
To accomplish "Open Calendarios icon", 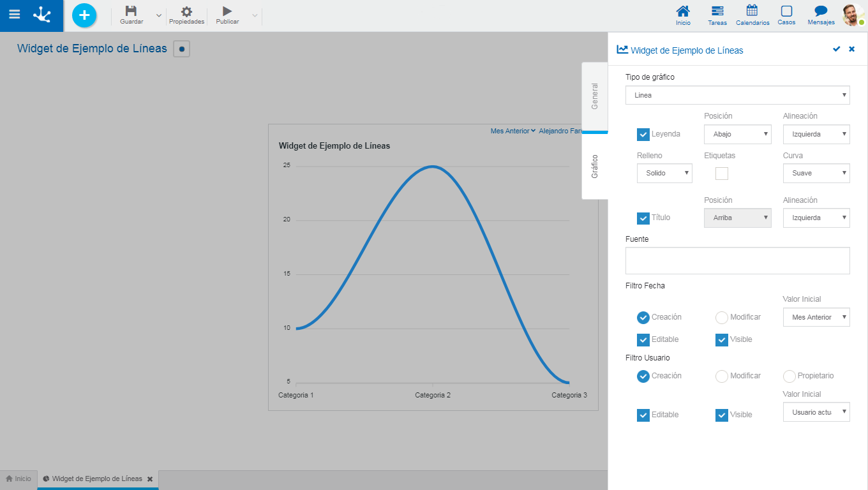I will (752, 11).
